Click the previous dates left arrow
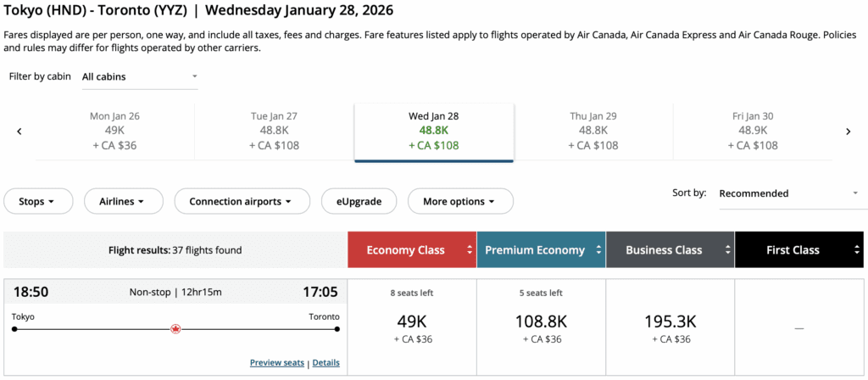 [19, 131]
